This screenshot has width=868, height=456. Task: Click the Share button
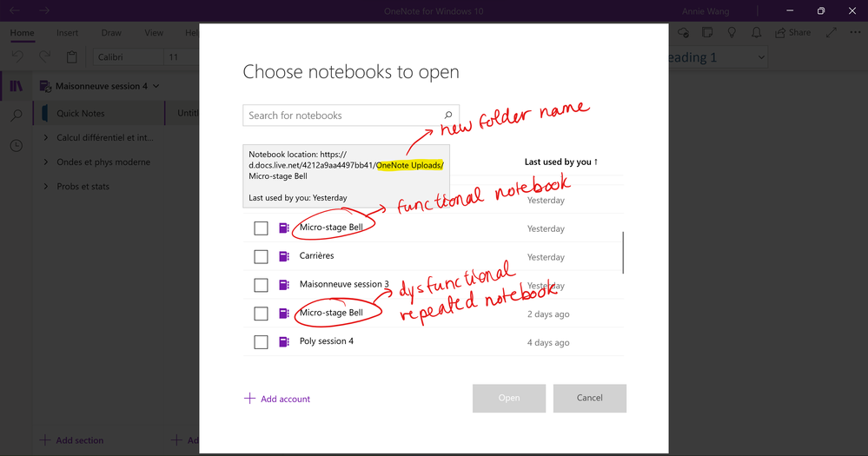[792, 33]
